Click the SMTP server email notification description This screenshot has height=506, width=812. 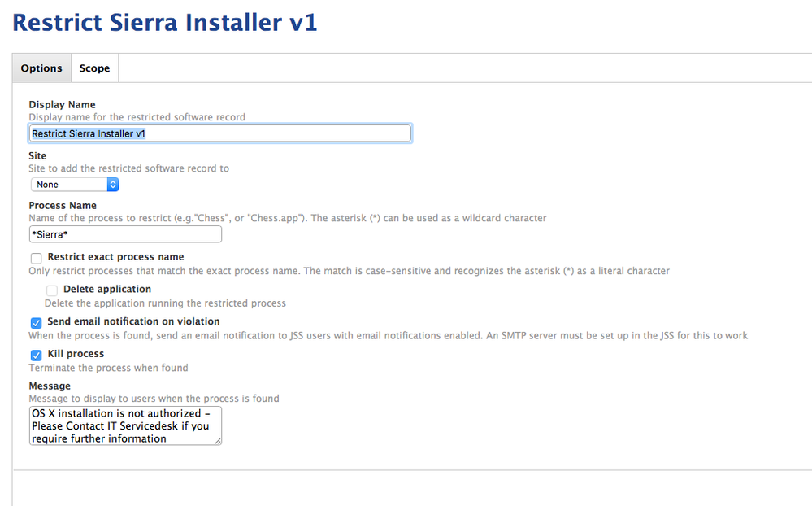389,336
